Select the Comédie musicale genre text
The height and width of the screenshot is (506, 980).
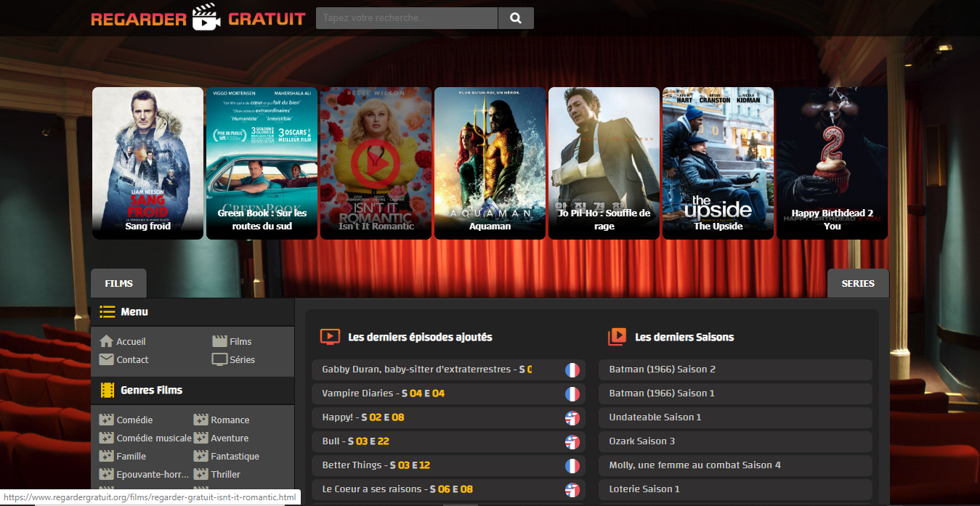(154, 438)
